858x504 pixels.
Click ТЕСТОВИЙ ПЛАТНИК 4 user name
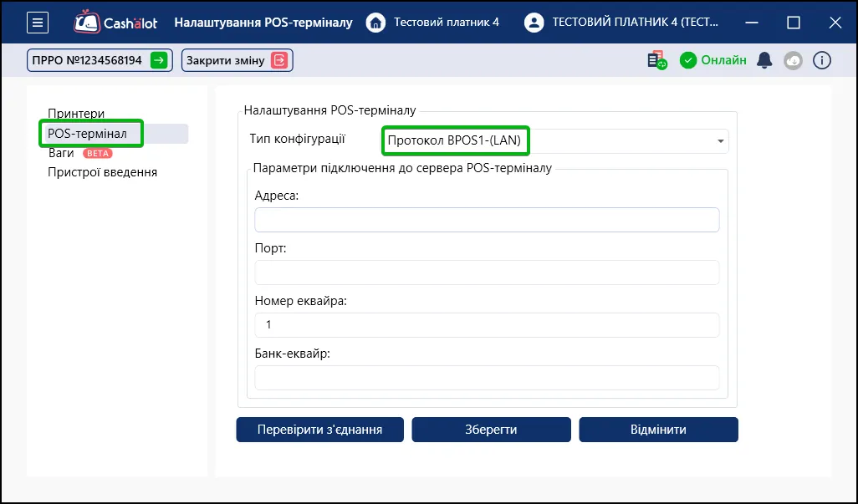pos(636,23)
